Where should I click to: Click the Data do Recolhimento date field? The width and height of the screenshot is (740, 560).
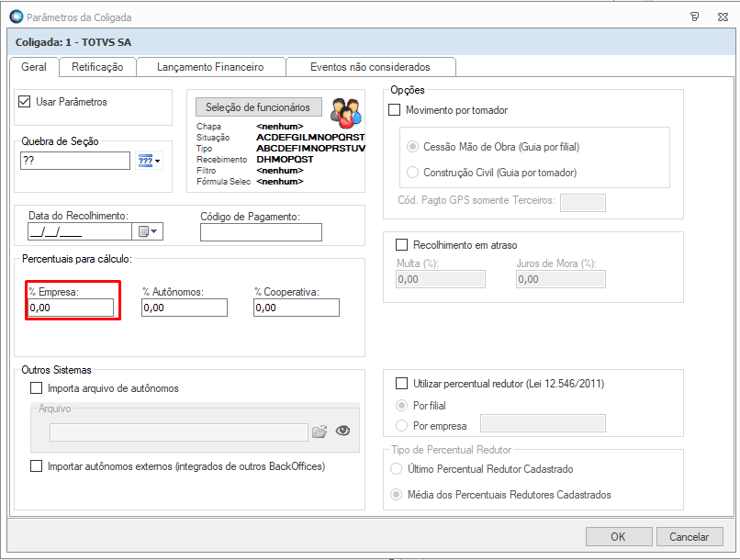(80, 231)
